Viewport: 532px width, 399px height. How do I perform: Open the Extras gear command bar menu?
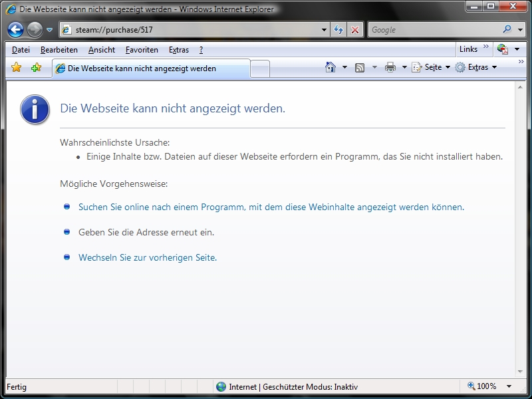(x=476, y=67)
